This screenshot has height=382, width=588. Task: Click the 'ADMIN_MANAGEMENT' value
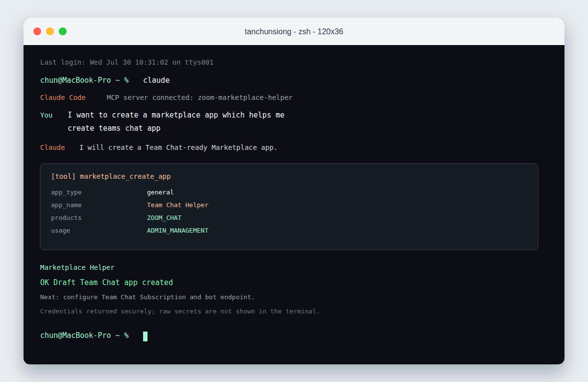pos(177,231)
